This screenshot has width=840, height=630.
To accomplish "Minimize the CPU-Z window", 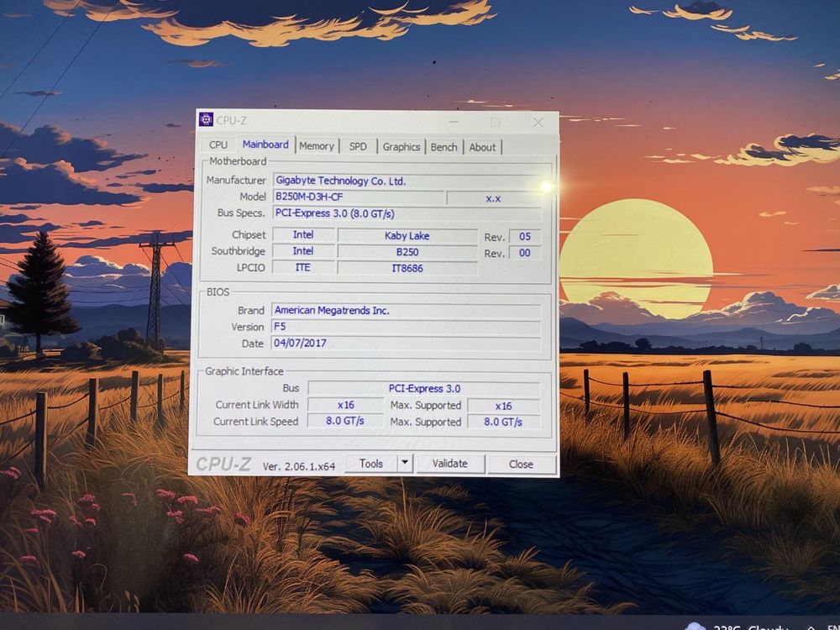I will (x=454, y=122).
